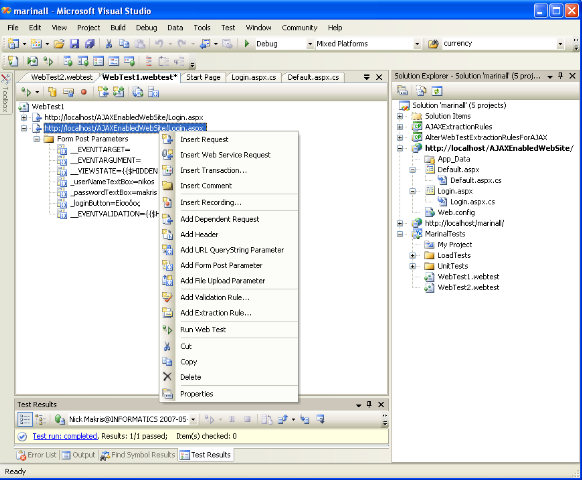Expand the UnitTests folder
This screenshot has height=480, width=582.
pyautogui.click(x=412, y=266)
